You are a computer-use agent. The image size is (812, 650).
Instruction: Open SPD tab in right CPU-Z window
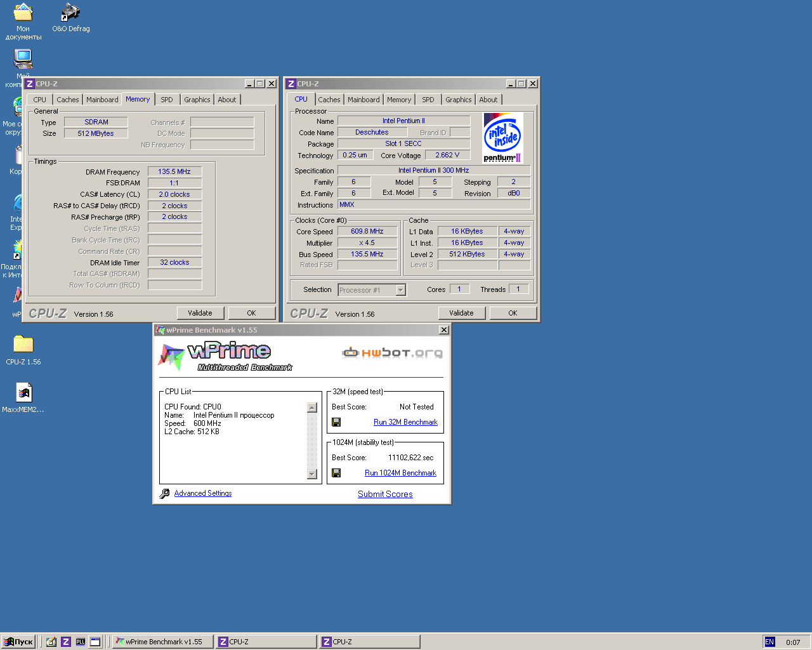coord(428,100)
